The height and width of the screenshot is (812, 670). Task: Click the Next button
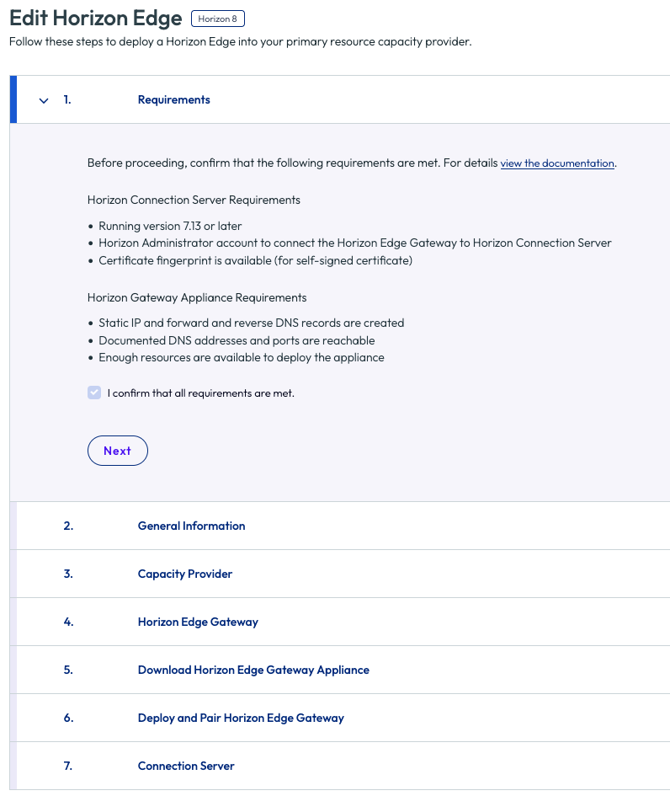(x=118, y=451)
